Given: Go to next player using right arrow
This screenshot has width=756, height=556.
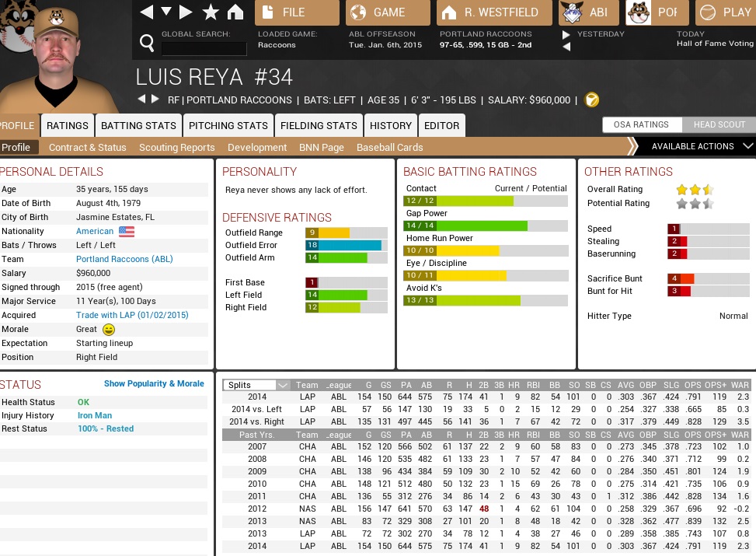Looking at the screenshot, I should tap(155, 100).
